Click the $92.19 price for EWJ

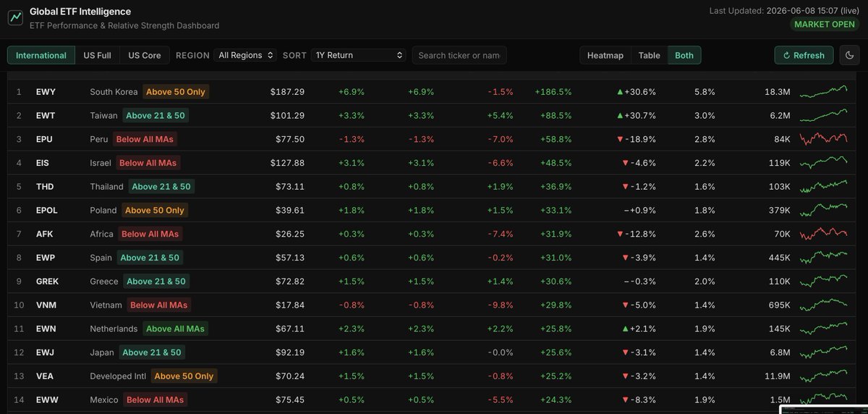click(x=290, y=352)
